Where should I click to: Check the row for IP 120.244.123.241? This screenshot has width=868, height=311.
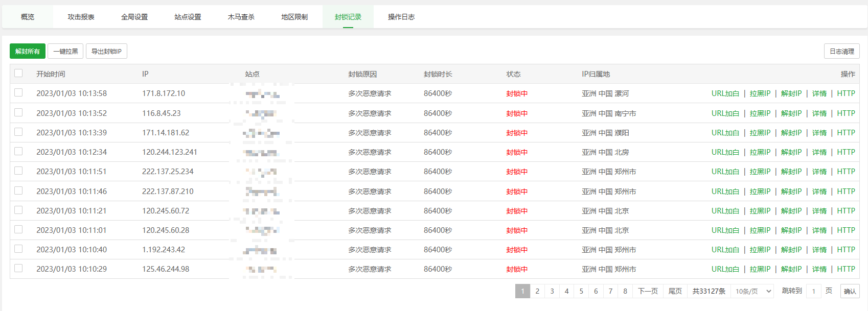coord(18,151)
